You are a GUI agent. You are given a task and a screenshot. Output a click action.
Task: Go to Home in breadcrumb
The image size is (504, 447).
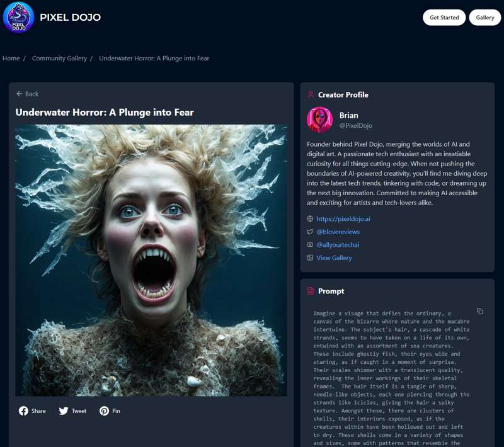coord(11,59)
